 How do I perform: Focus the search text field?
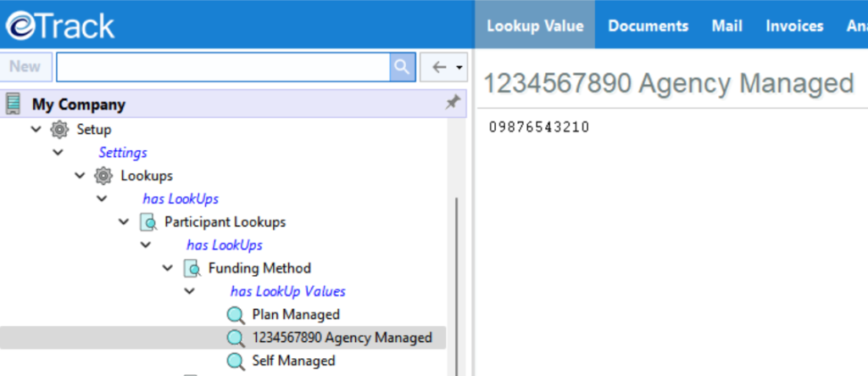point(222,67)
